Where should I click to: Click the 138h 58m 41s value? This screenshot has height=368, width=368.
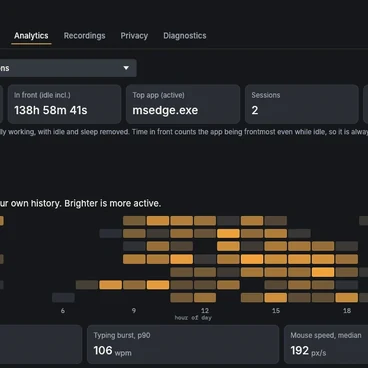(51, 110)
